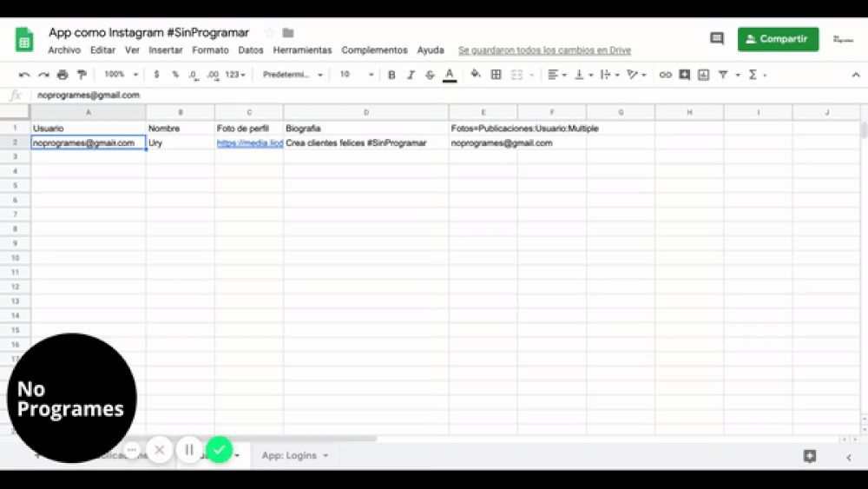Open the App: Logins tab dropdown arrow
Viewport: 868px width, 489px height.
[325, 455]
